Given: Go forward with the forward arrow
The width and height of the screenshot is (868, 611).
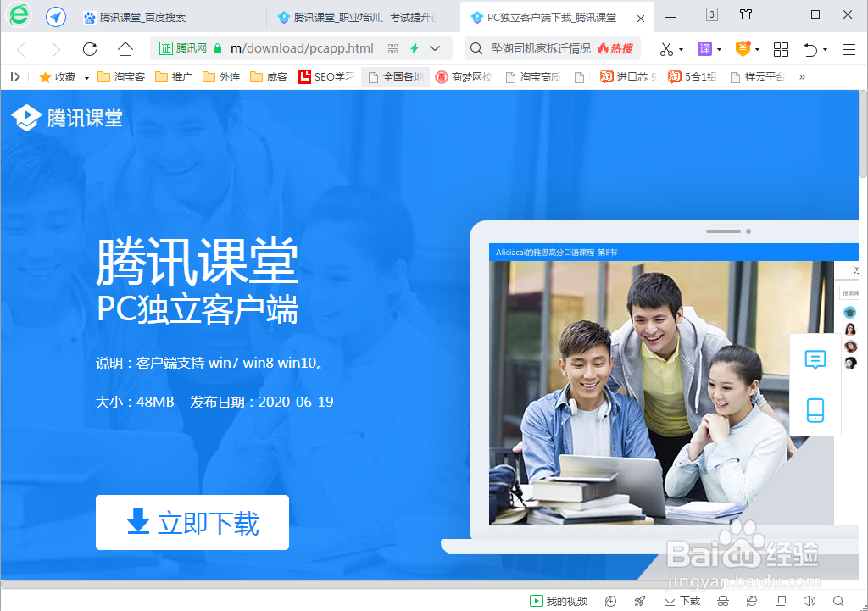Looking at the screenshot, I should coord(55,50).
